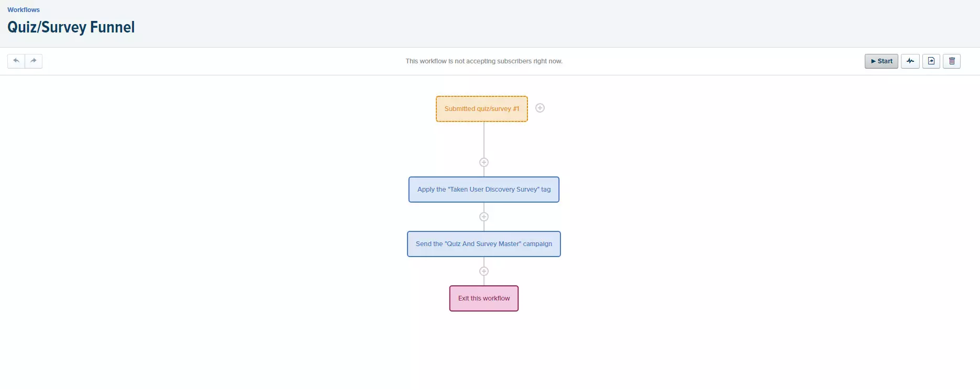The width and height of the screenshot is (980, 389).
Task: Click the undo arrow button
Action: [16, 61]
